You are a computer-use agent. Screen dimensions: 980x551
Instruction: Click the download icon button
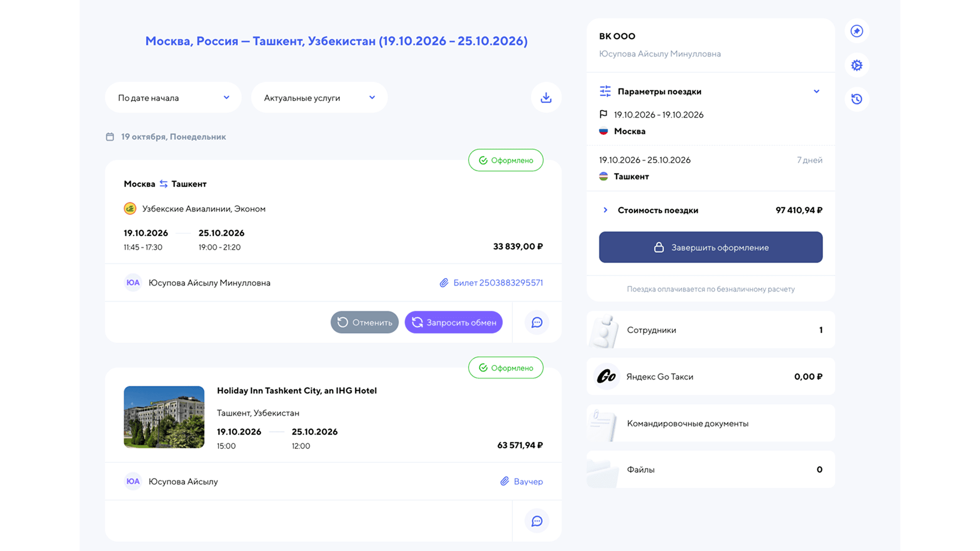coord(546,97)
